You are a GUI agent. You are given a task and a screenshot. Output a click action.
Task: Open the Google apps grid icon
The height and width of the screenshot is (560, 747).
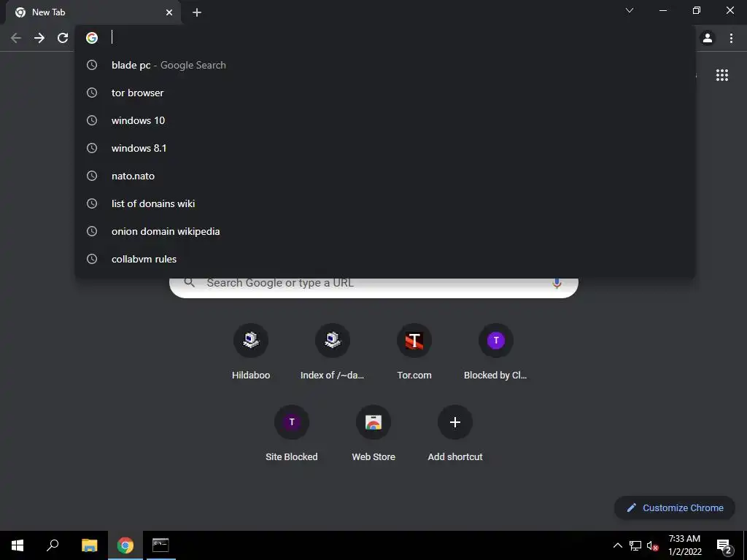[x=722, y=75]
